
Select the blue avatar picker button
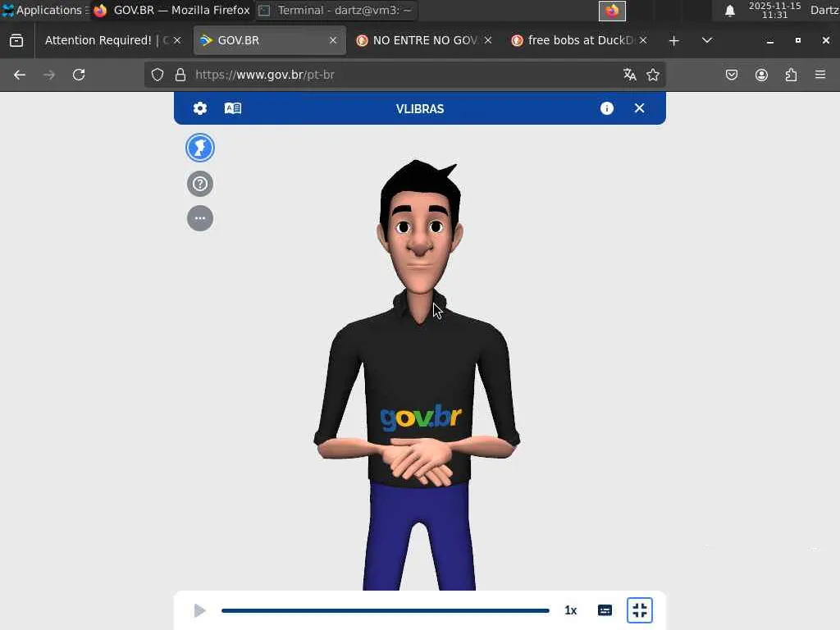click(200, 148)
